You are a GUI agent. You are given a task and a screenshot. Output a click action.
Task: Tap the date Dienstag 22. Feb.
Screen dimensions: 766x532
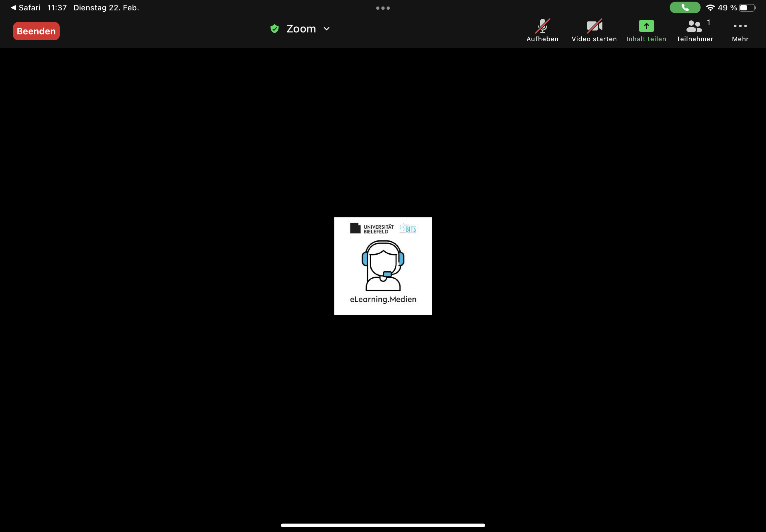pos(106,8)
